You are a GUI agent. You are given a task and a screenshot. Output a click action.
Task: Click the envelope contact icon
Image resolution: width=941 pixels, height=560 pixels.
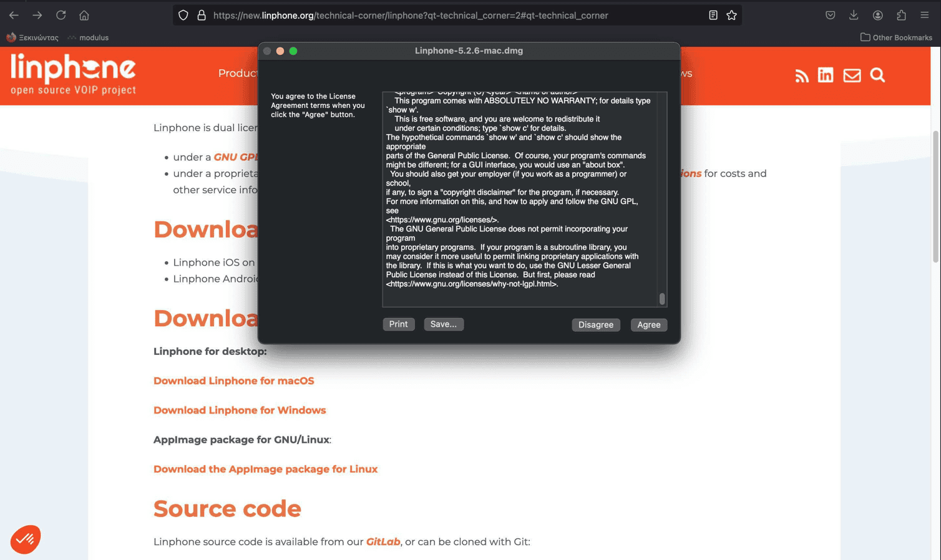[x=852, y=75]
